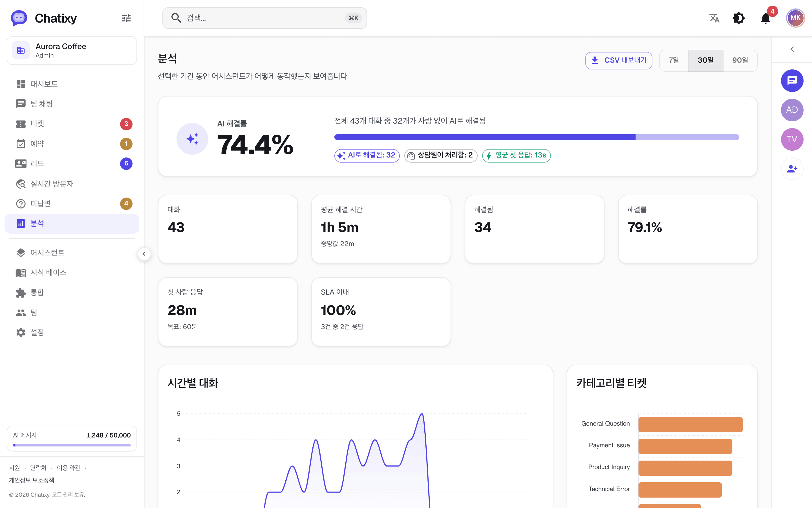
Task: Click the search magnifier icon
Action: pyautogui.click(x=176, y=18)
